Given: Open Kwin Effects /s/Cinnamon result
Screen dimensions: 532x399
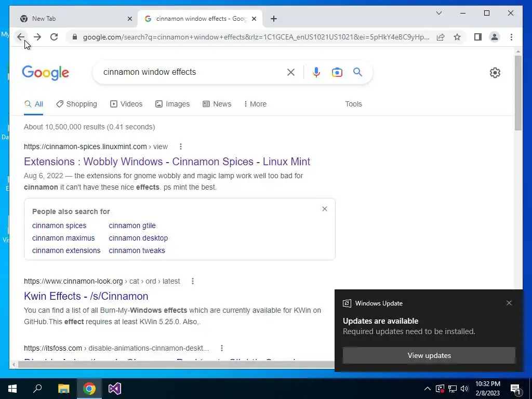Looking at the screenshot, I should click(86, 296).
